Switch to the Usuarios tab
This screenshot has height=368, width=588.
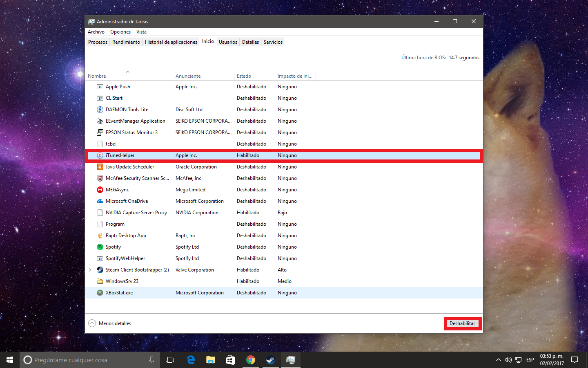(228, 42)
